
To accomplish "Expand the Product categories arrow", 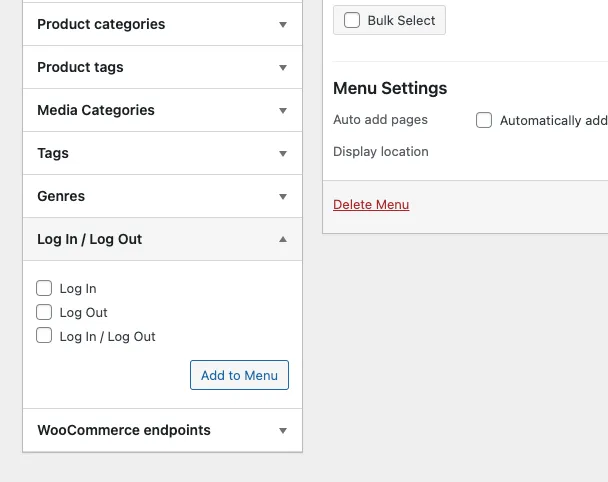I will 283,25.
